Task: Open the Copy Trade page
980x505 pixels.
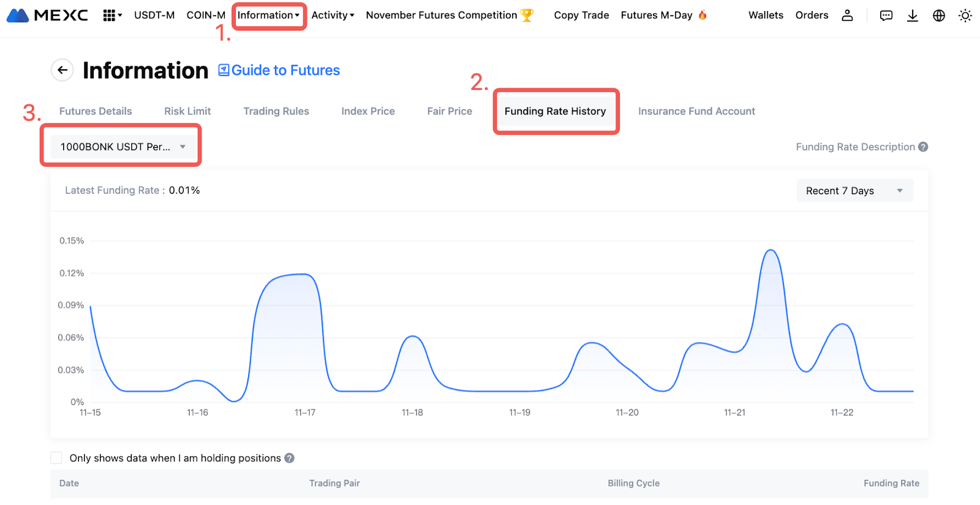Action: pos(581,15)
